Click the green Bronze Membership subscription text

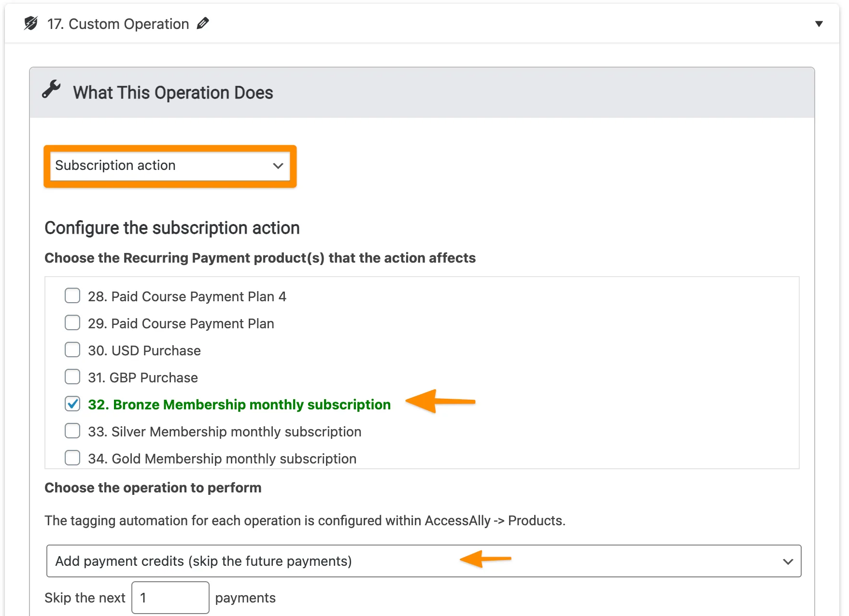tap(239, 405)
